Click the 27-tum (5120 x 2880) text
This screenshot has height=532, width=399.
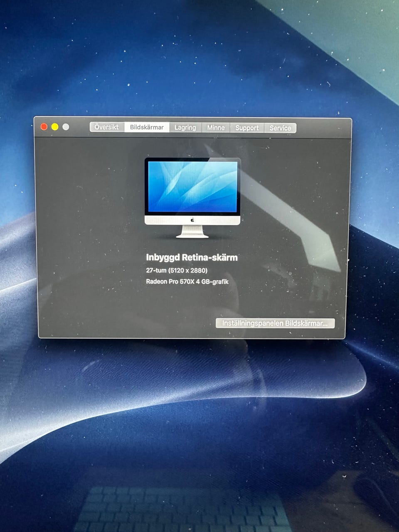[x=177, y=270]
